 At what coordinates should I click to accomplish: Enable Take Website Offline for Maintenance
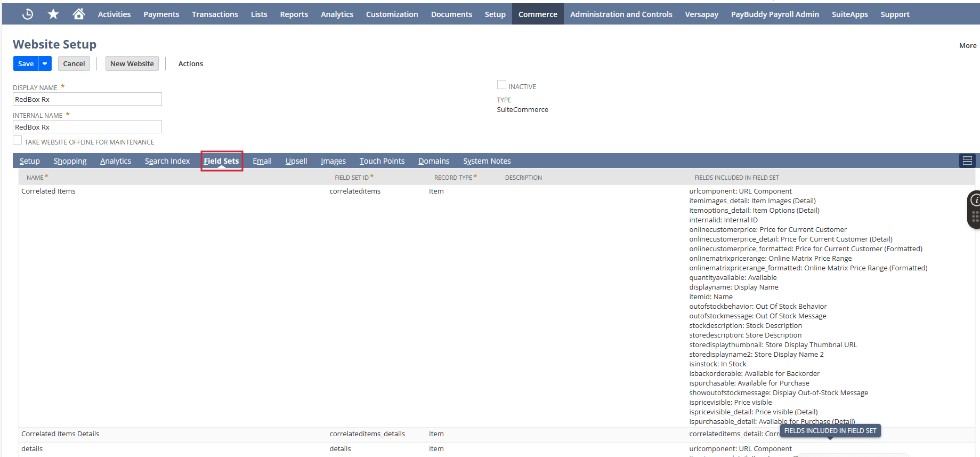(x=18, y=140)
